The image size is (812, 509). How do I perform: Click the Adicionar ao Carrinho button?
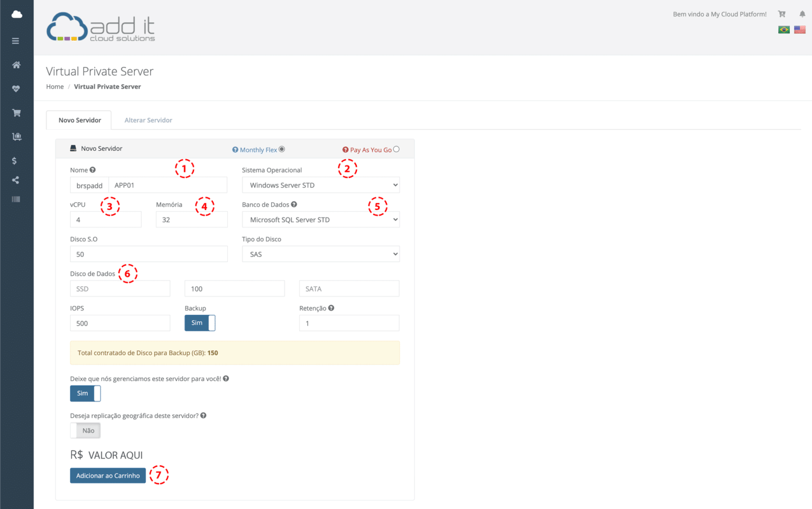point(107,475)
